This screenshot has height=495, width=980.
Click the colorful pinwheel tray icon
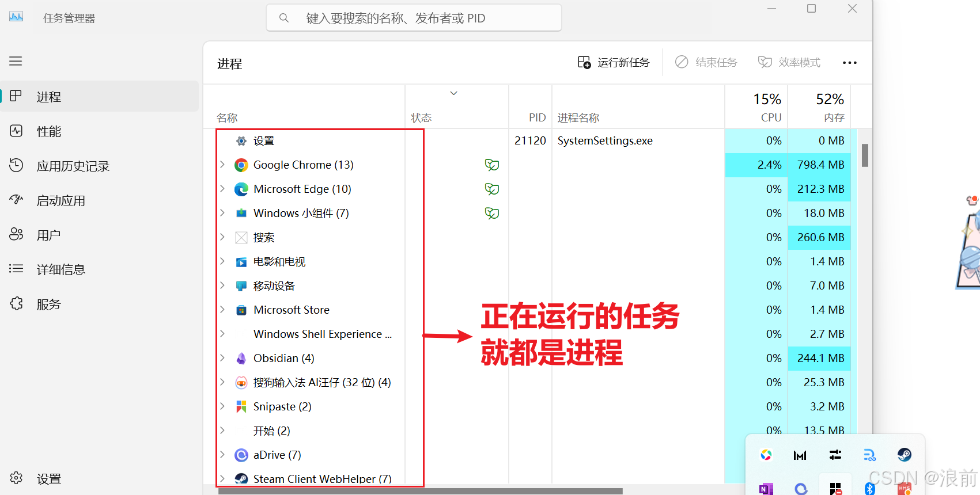[x=766, y=455]
